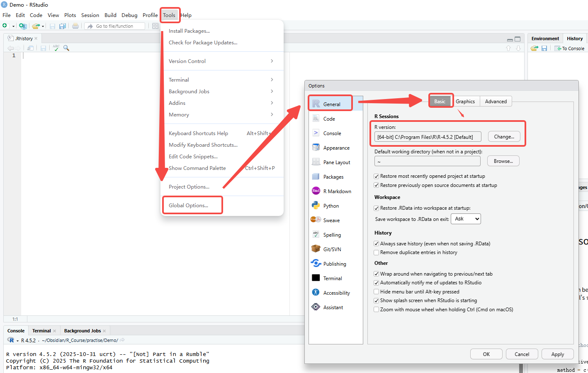Viewport: 588px width, 373px height.
Task: Select Console category in Options sidebar
Action: [336, 133]
